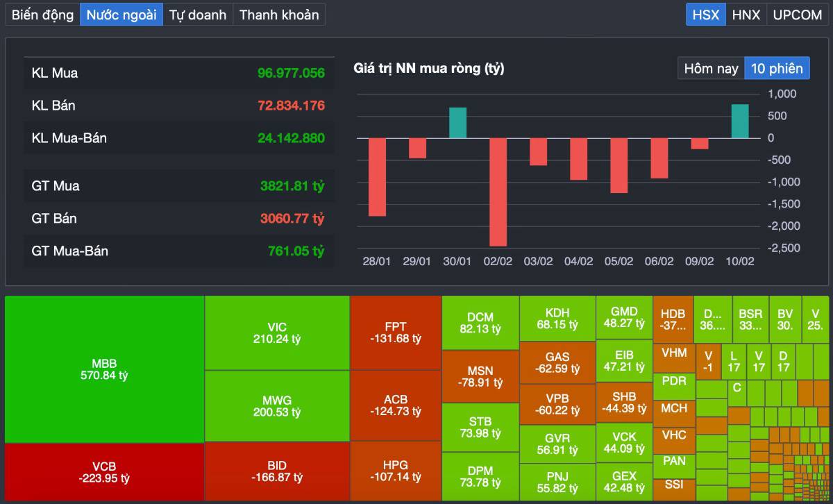Switch to the Biến động tab
The image size is (833, 504).
click(x=42, y=15)
